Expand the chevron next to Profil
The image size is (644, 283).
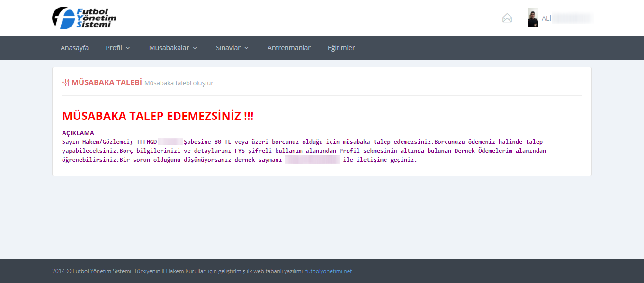click(x=128, y=48)
